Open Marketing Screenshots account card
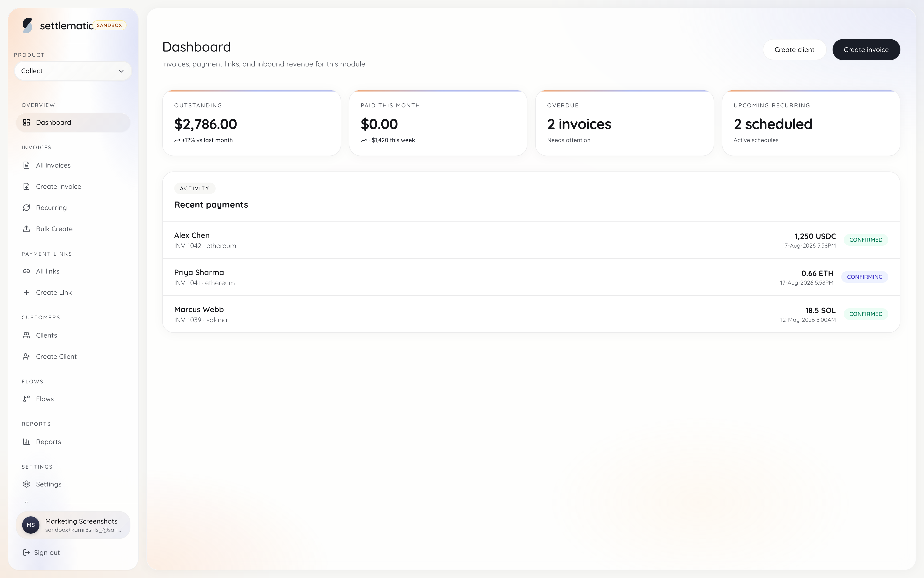The height and width of the screenshot is (578, 924). coord(73,525)
